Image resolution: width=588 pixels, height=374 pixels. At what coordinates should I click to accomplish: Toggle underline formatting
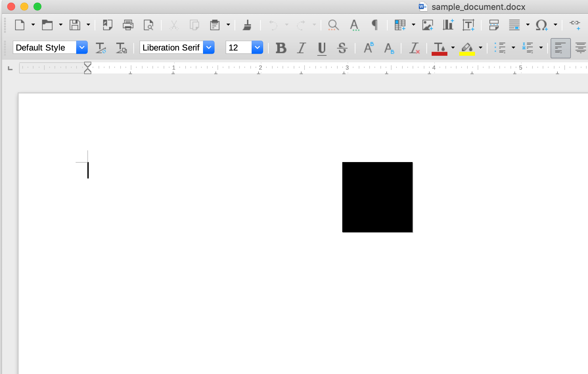[322, 49]
